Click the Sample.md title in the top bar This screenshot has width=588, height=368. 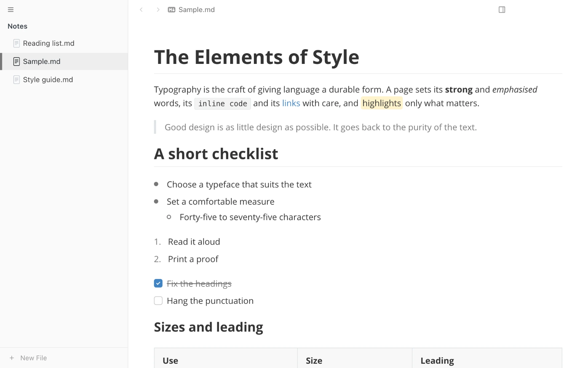tap(196, 10)
